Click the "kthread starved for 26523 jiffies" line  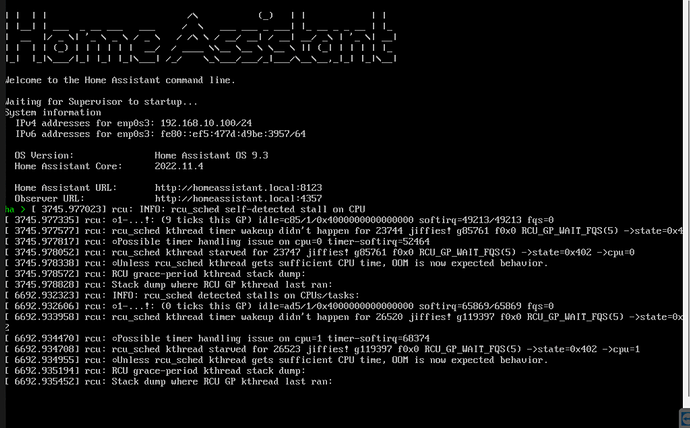[322, 349]
